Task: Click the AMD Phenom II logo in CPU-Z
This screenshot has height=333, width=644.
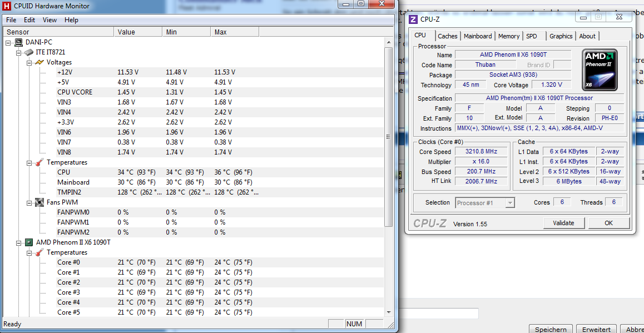Action: [600, 70]
